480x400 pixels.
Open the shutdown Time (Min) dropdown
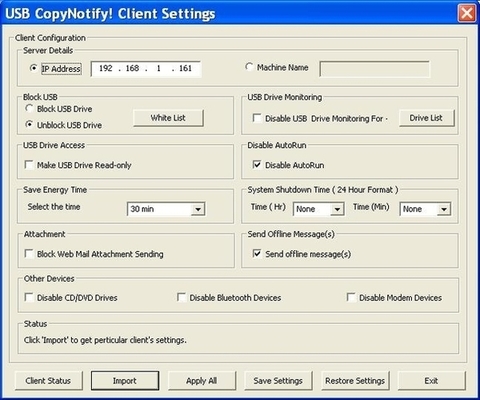point(425,209)
